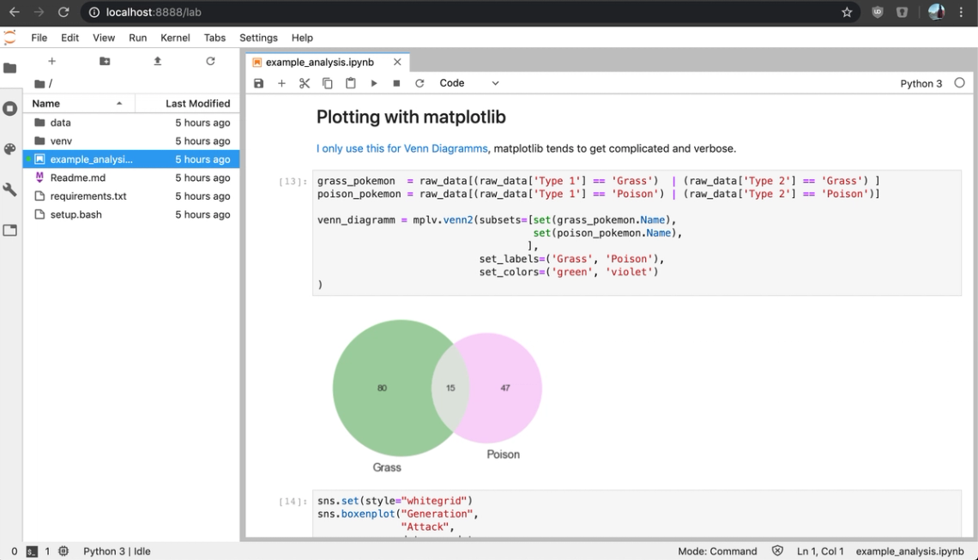Open the Help menu
Viewport: 978px width, 560px height.
tap(302, 38)
